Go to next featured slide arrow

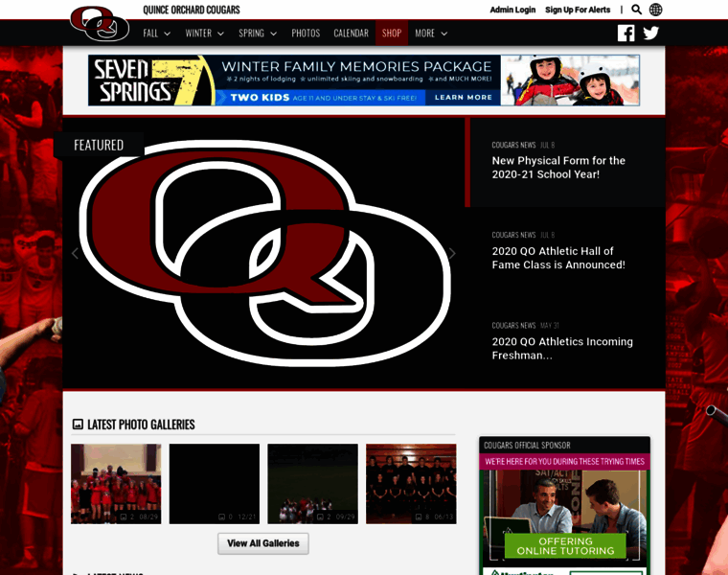click(x=452, y=253)
